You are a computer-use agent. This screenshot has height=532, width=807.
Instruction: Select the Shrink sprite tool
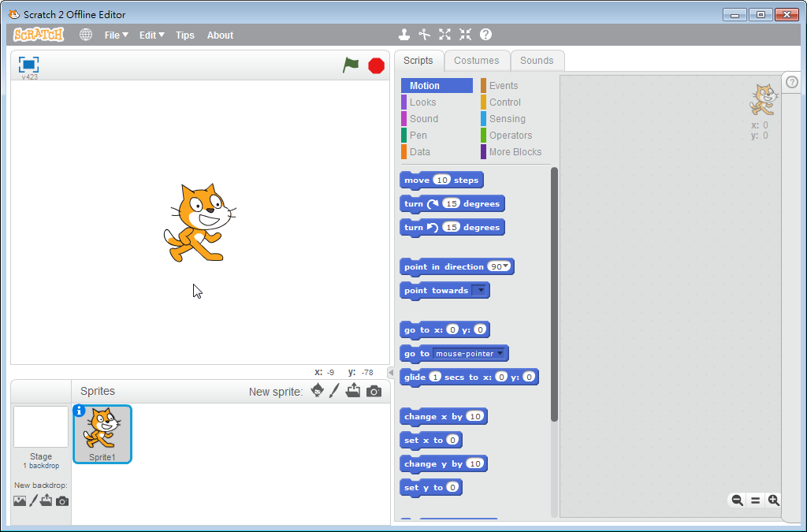point(465,35)
